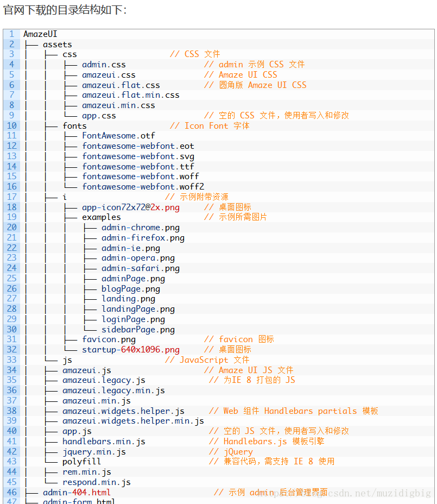Image resolution: width=437 pixels, height=504 pixels.
Task: Click the fonts folder name
Action: (x=74, y=125)
